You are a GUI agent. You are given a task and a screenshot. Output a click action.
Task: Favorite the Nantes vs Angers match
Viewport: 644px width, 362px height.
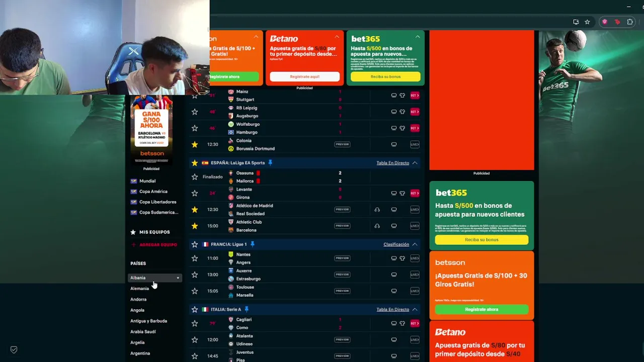click(x=195, y=258)
